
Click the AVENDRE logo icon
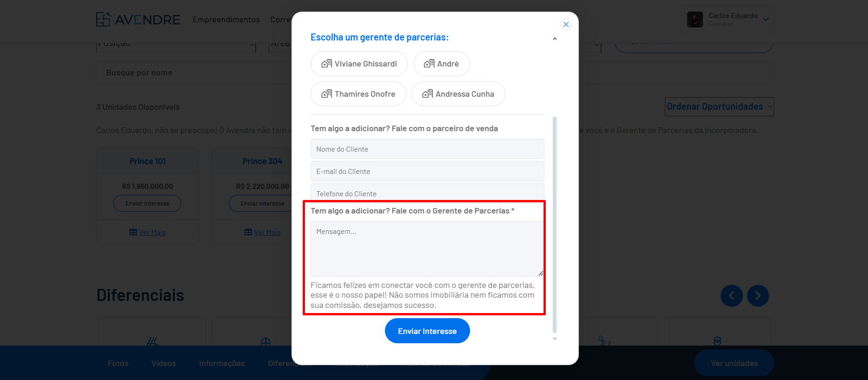103,19
